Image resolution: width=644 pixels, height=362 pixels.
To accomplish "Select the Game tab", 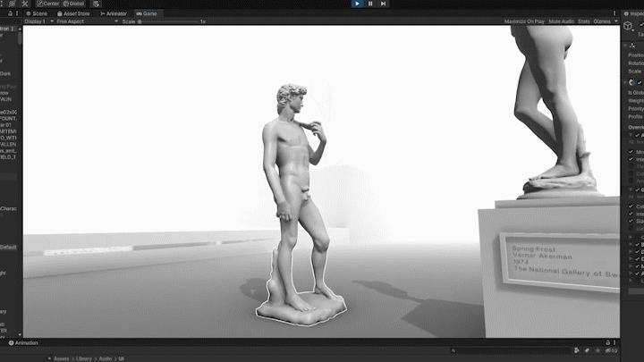I will pyautogui.click(x=147, y=13).
